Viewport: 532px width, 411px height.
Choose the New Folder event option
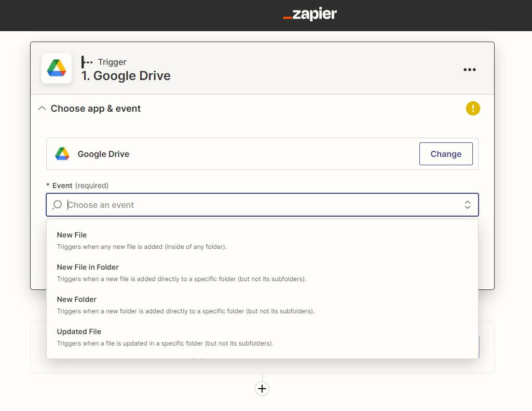point(262,305)
